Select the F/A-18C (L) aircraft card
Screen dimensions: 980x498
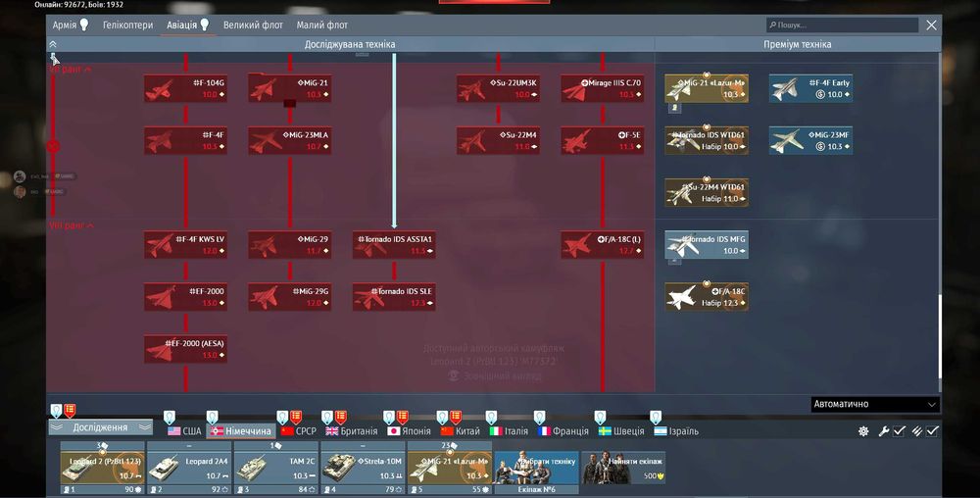point(603,245)
